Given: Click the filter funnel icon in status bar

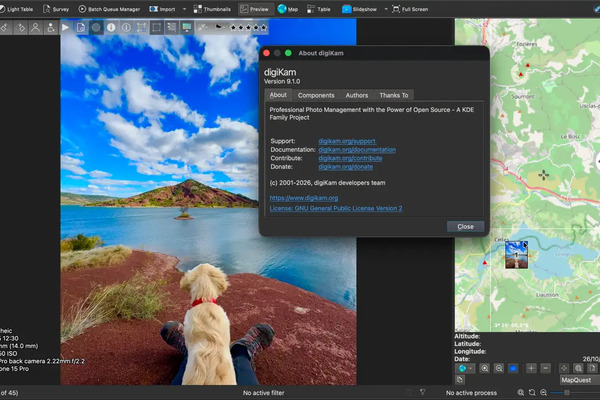Looking at the screenshot, I should point(422,392).
